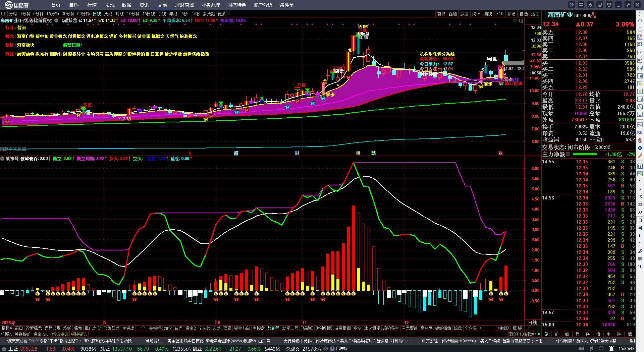Image resolution: width=644 pixels, height=352 pixels.
Task: Click the list icon beside 主力净额
Action: tap(568, 154)
